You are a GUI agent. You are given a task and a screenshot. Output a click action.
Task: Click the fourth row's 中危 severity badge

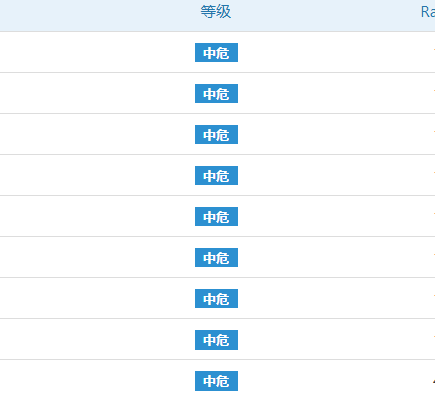pyautogui.click(x=216, y=175)
